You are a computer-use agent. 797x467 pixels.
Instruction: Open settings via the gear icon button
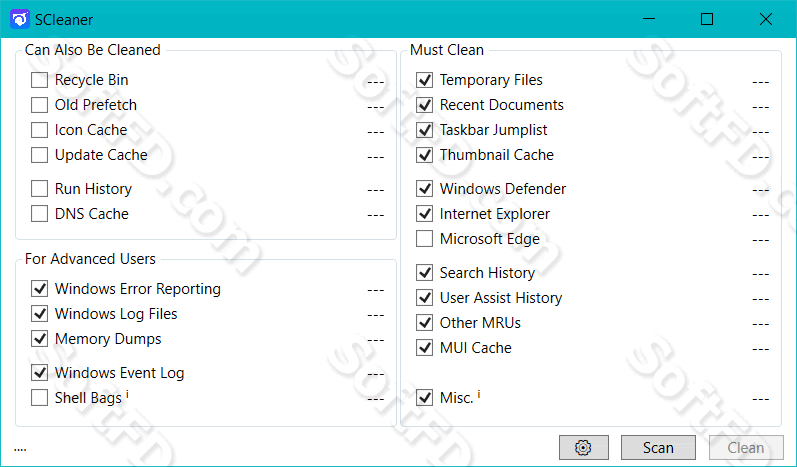(x=584, y=448)
